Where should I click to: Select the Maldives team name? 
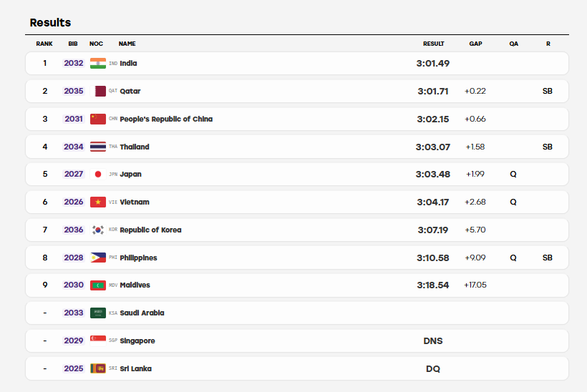[x=135, y=285]
